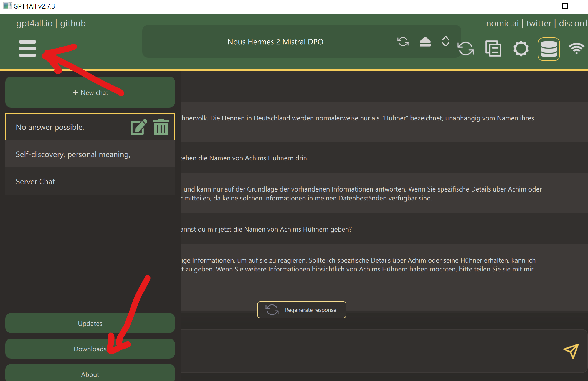Screen dimensions: 588x381
Task: Open the About dialog
Action: 90,373
